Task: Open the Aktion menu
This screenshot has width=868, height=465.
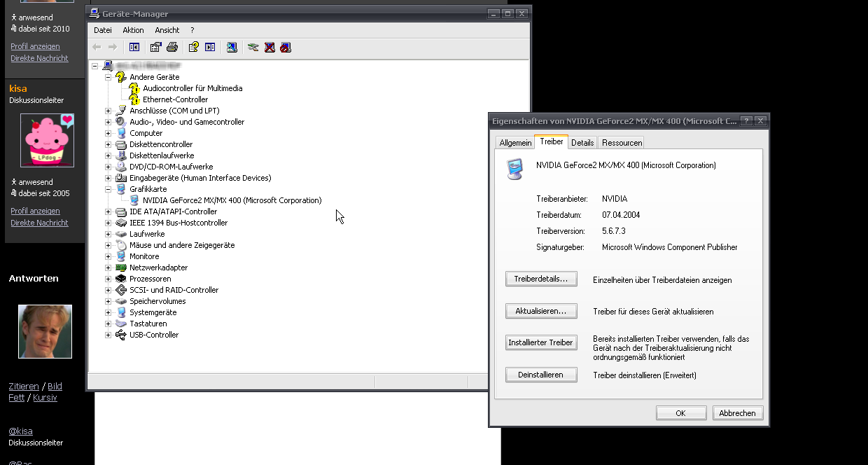Action: tap(133, 30)
